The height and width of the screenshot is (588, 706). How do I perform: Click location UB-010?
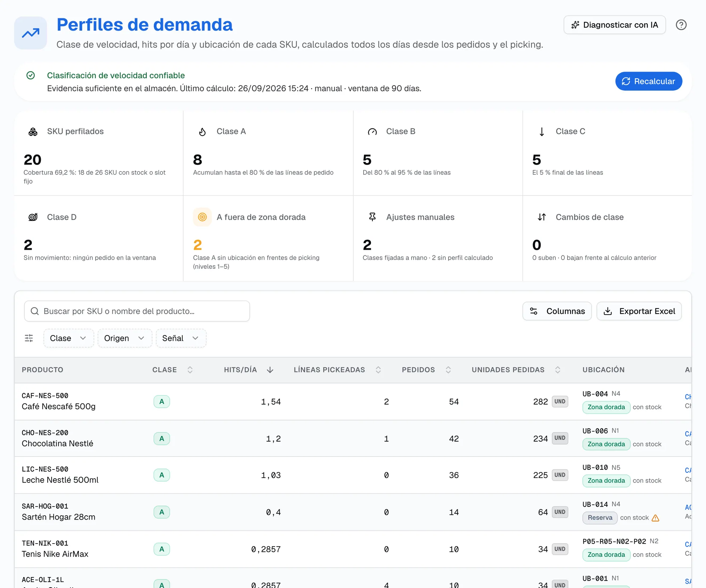[x=595, y=467]
